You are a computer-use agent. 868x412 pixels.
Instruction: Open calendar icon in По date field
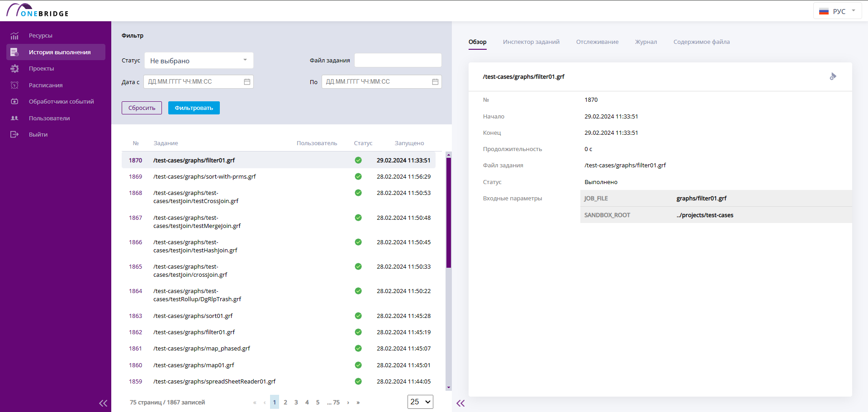point(435,82)
